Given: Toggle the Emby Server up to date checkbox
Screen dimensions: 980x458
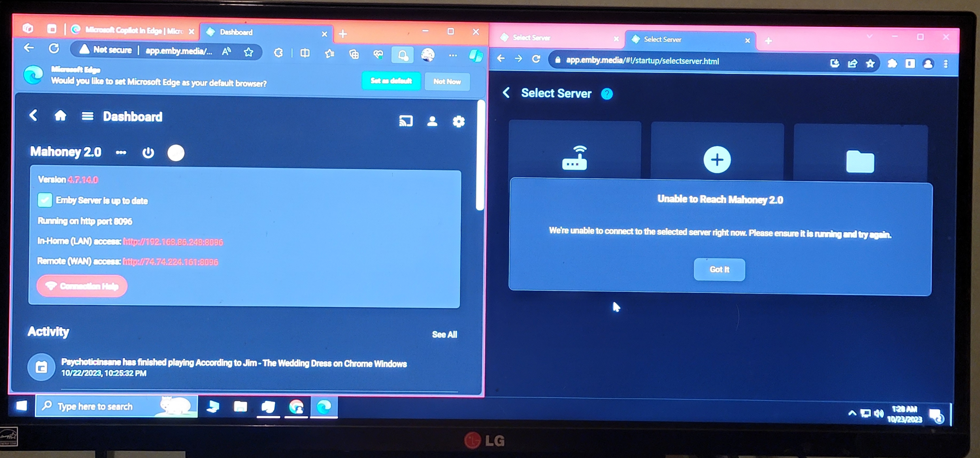Looking at the screenshot, I should point(44,200).
